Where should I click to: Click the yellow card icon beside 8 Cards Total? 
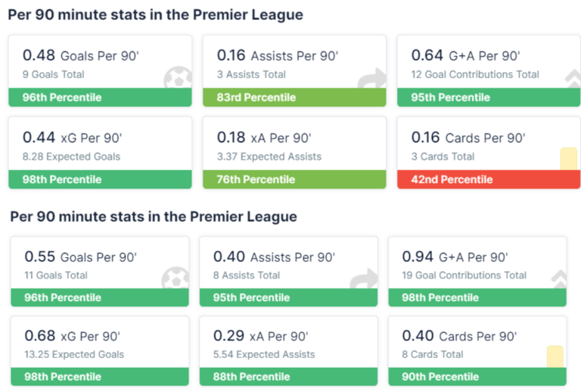click(555, 356)
